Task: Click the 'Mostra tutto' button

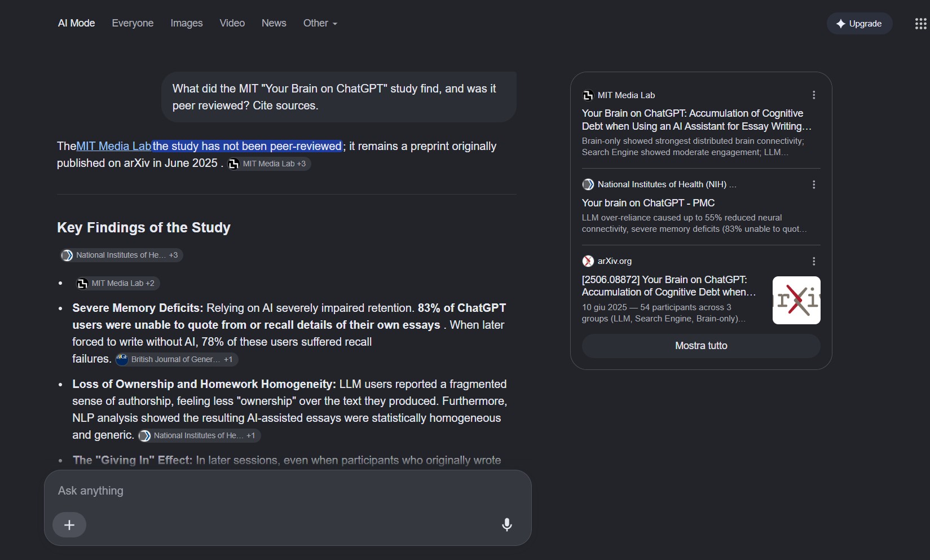Action: [701, 346]
